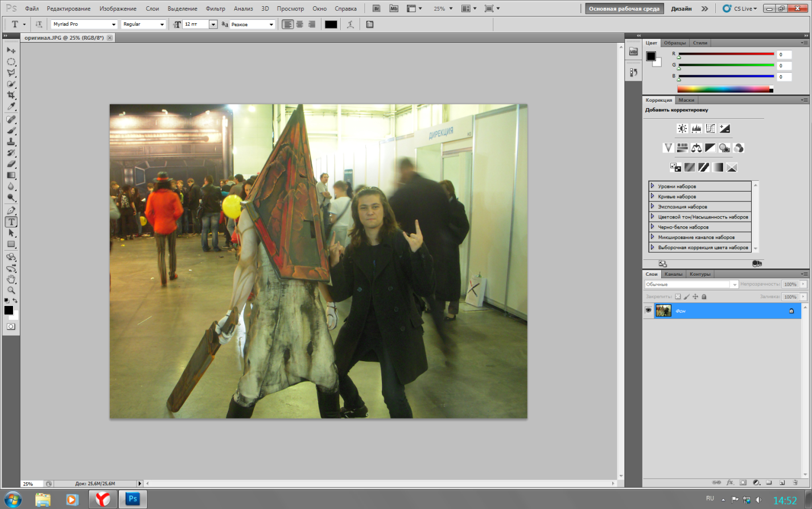This screenshot has width=812, height=509.
Task: Toggle lock image pixels brush icon
Action: 686,297
